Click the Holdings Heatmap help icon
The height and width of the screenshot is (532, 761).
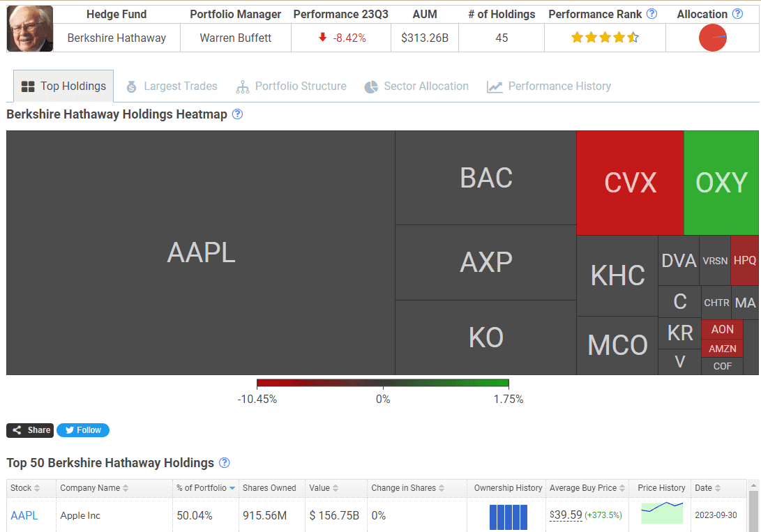[x=237, y=114]
